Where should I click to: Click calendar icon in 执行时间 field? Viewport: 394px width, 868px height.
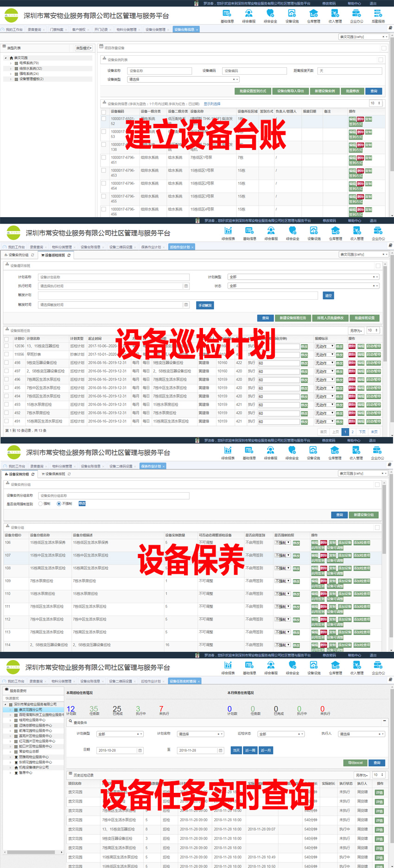[186, 286]
